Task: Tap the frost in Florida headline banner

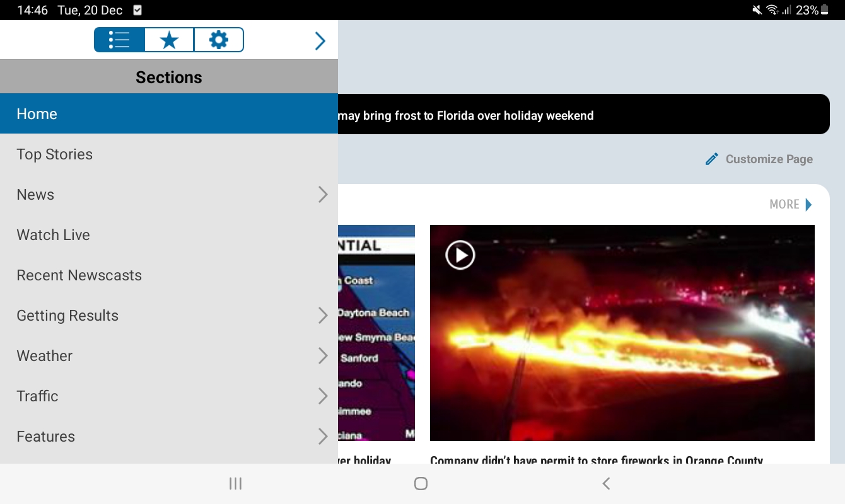Action: coord(583,114)
